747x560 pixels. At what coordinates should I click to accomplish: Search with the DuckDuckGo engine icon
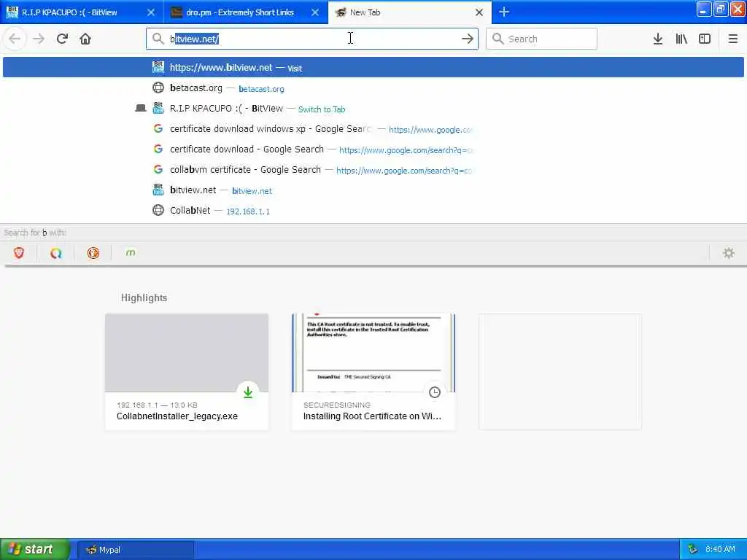93,253
